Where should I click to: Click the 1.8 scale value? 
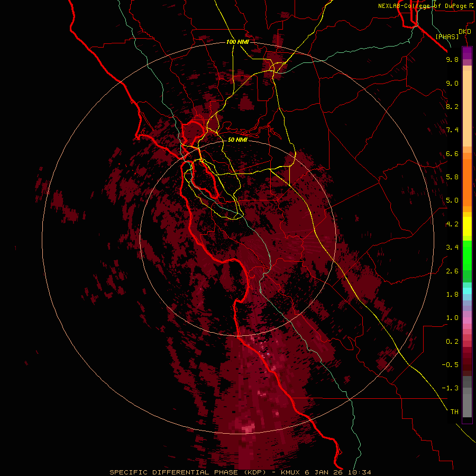coord(452,295)
